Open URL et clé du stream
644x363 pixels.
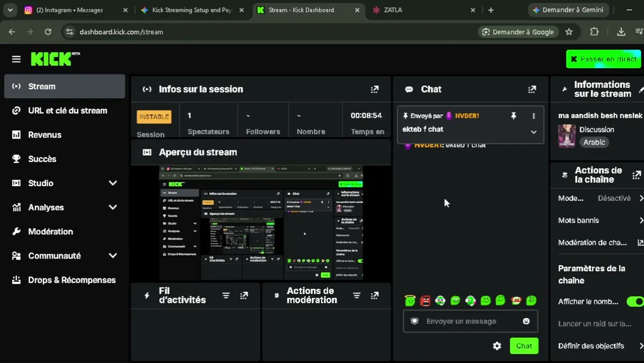pos(65,110)
